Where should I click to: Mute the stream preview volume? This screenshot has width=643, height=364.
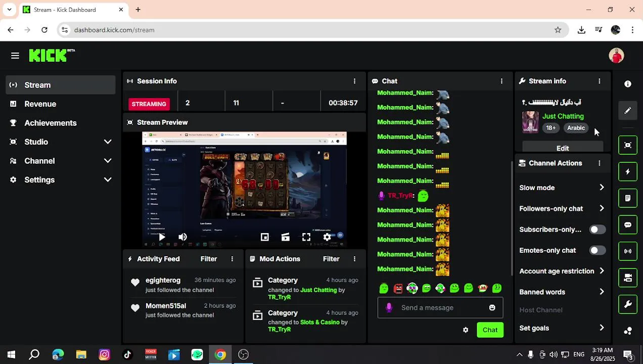coord(182,237)
